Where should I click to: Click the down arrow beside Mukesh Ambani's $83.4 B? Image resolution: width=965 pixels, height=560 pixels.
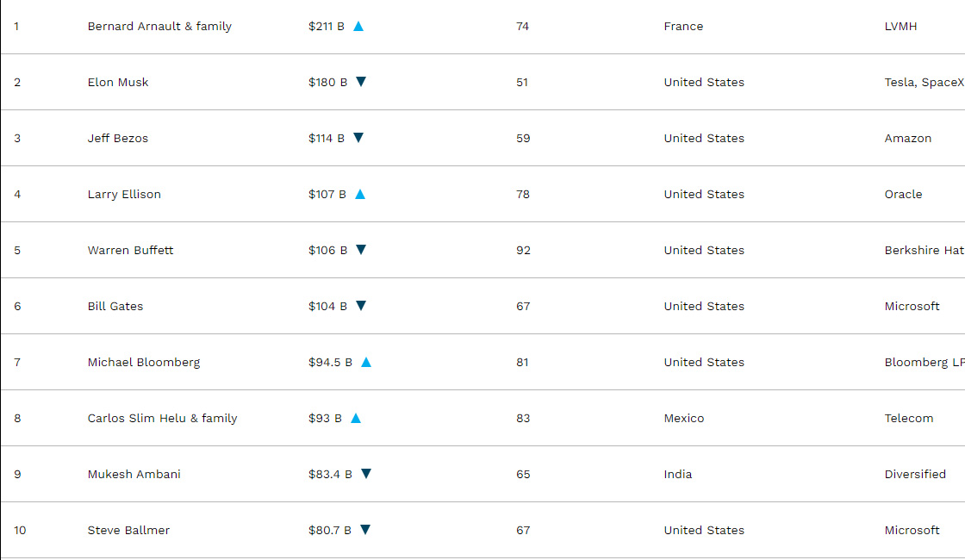click(366, 474)
